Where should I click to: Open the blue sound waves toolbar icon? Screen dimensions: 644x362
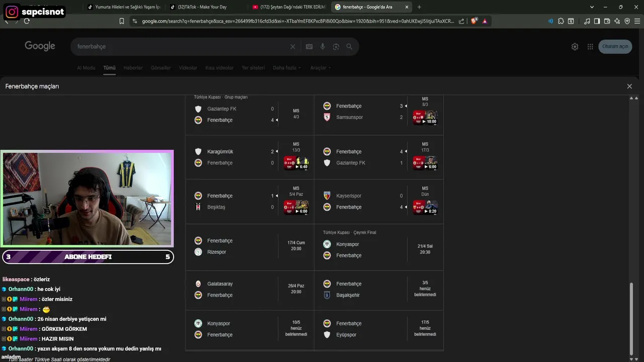(550, 21)
